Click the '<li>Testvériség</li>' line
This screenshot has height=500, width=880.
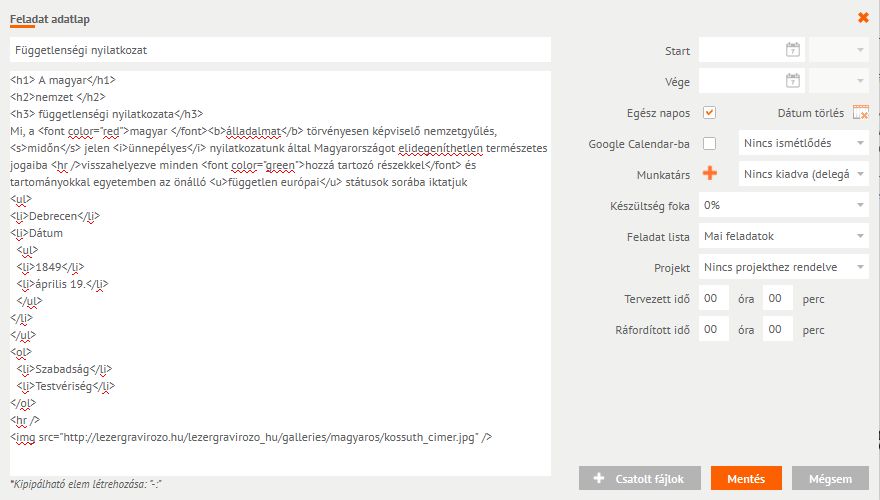[x=66, y=386]
